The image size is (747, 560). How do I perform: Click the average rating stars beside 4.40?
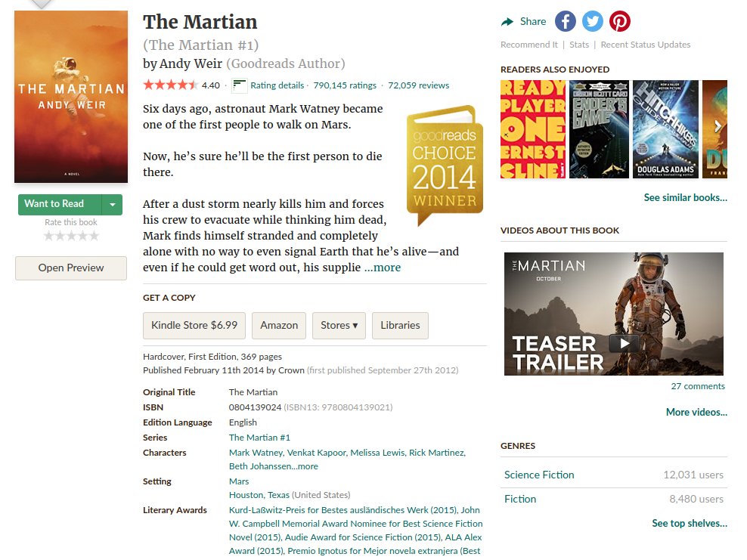coord(171,85)
